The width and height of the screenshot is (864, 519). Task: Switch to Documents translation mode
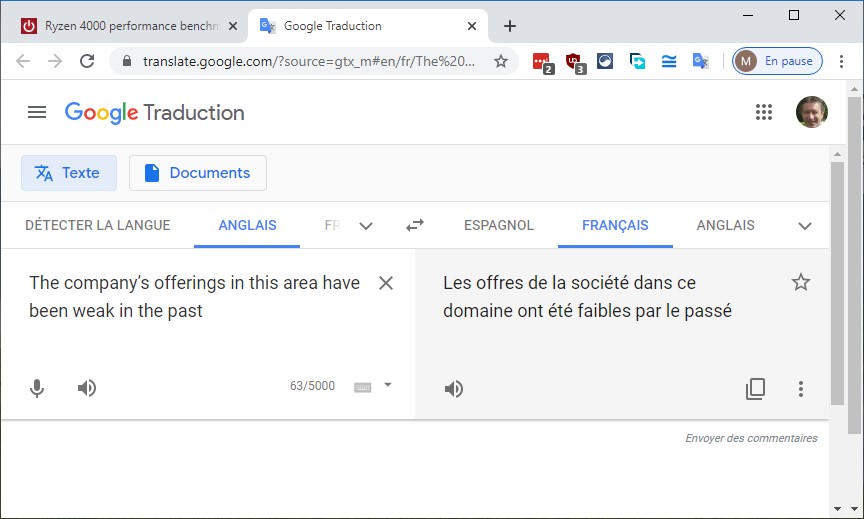[x=198, y=173]
